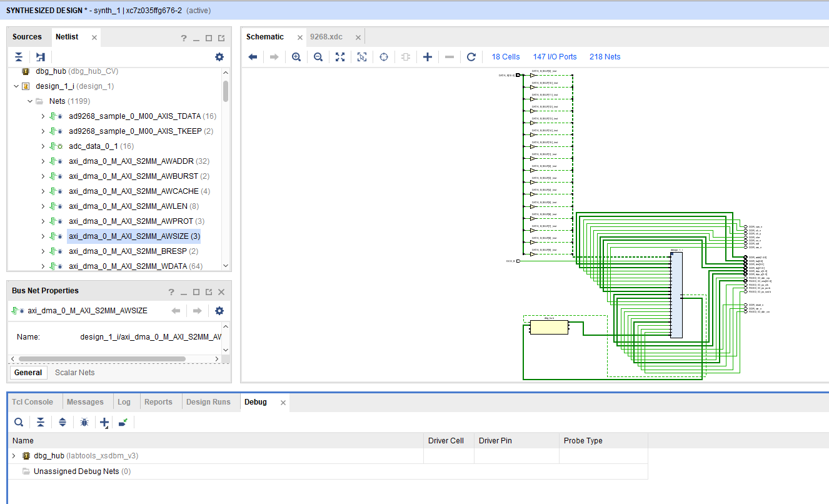Open the Set Up Debug wizard bug icon
Viewport: 829px width, 504px height.
84,422
